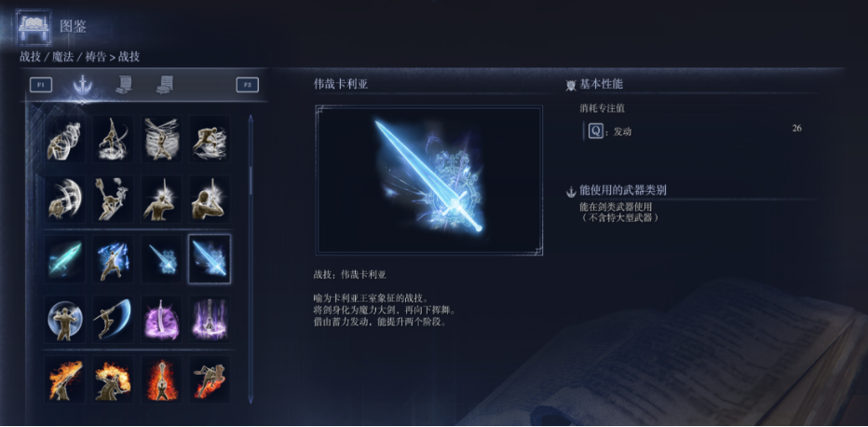
Task: Select the smaller Carian sword skill icon
Action: 162,259
